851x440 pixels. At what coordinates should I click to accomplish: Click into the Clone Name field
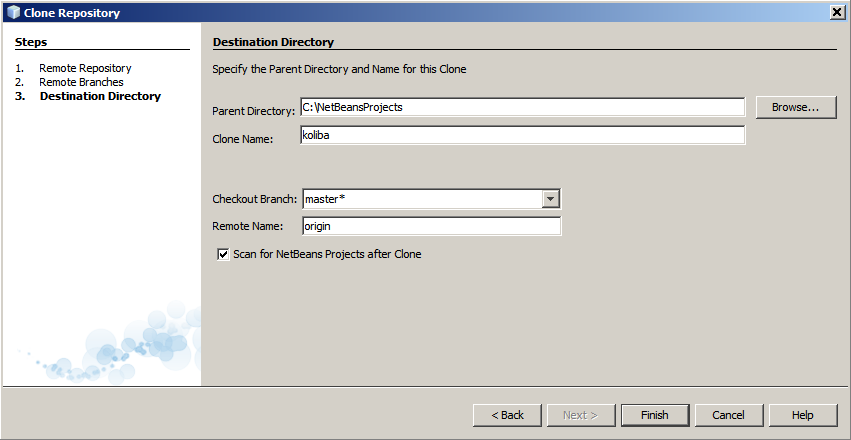click(522, 135)
